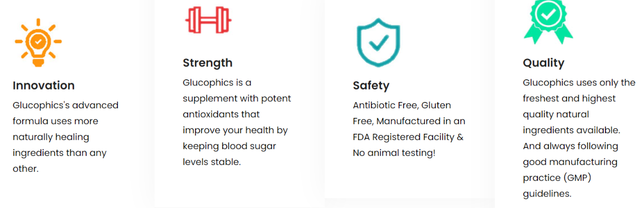Image resolution: width=644 pixels, height=208 pixels.
Task: Click 'naturally healing' text line
Action: pos(51,137)
